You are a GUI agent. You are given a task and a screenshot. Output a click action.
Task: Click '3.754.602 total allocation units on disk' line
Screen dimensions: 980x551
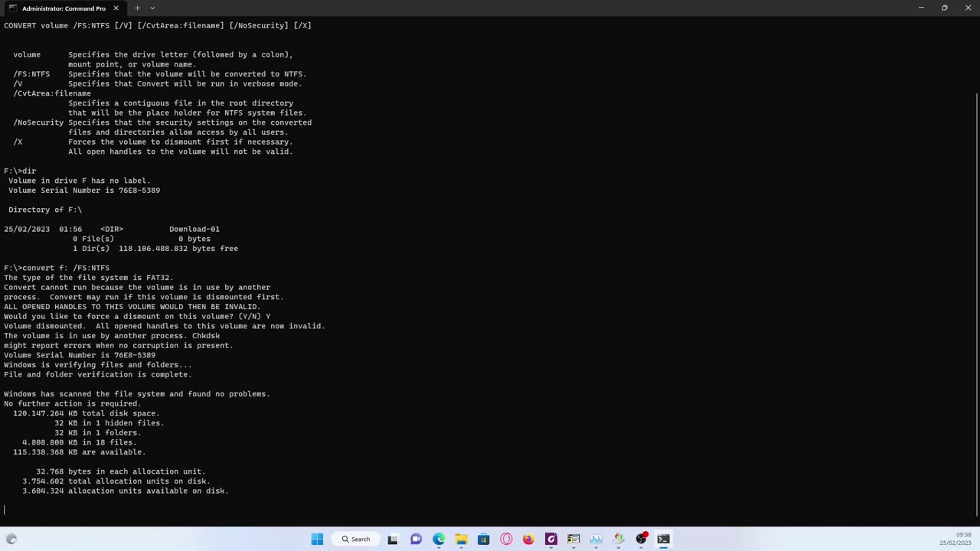116,481
